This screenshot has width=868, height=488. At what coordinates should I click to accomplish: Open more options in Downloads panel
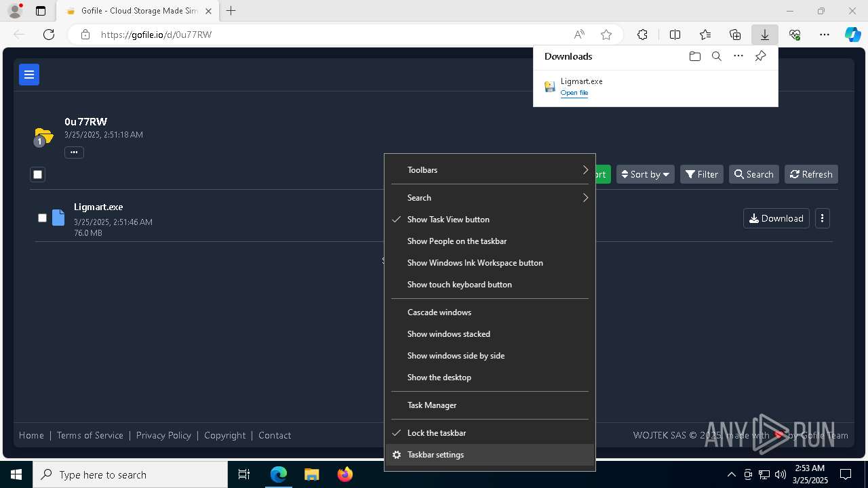coord(738,56)
